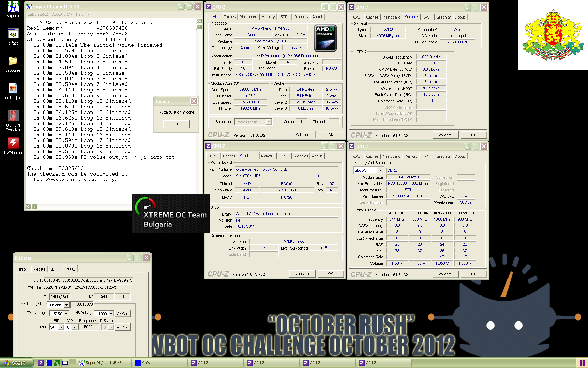Click the Z title icon of CPU-Z motherboard window
The width and height of the screenshot is (588, 368).
click(x=208, y=146)
